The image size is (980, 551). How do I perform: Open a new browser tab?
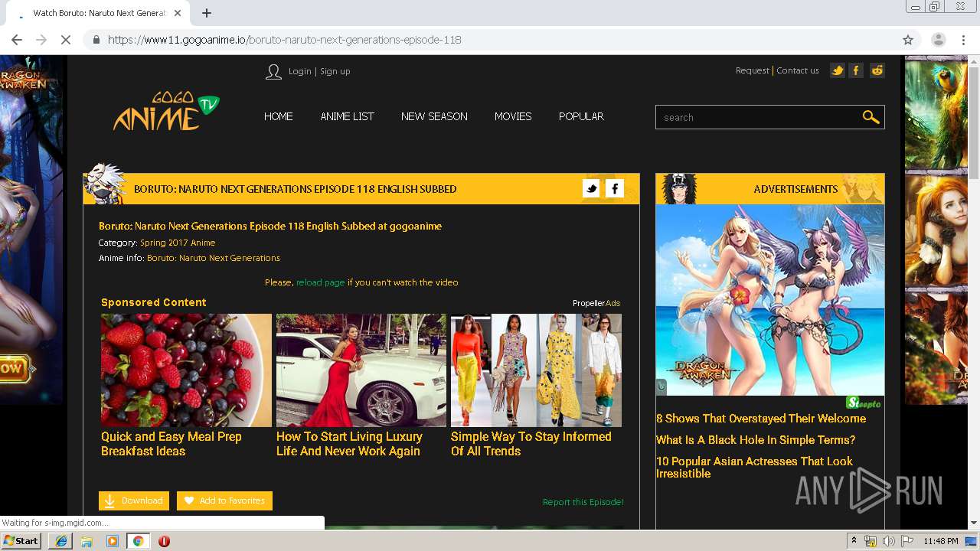207,13
